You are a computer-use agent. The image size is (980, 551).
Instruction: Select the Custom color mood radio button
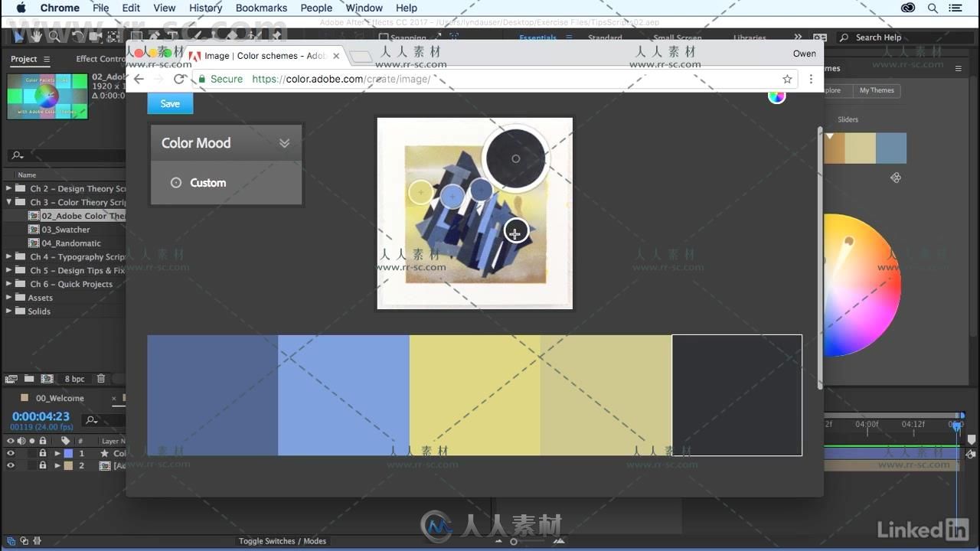coord(176,183)
